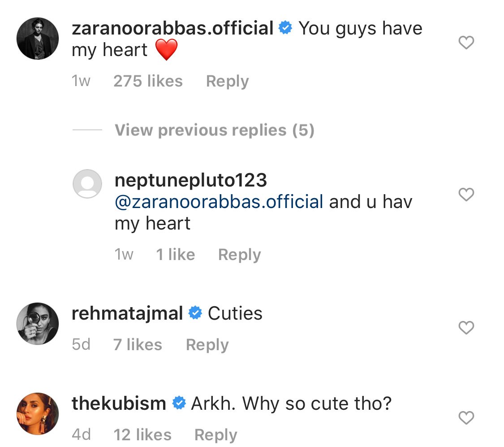Open the @zaranoorabbas.official mention link
This screenshot has width=504, height=447.
pyautogui.click(x=219, y=202)
